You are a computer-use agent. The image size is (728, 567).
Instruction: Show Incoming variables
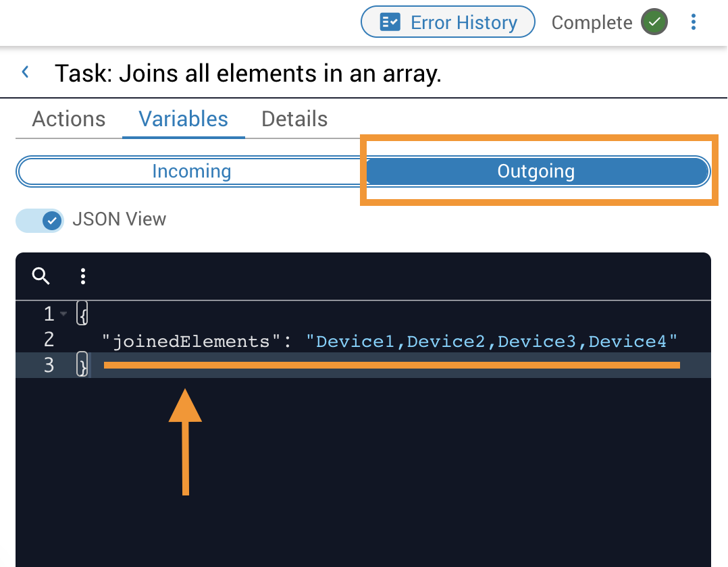click(x=191, y=171)
